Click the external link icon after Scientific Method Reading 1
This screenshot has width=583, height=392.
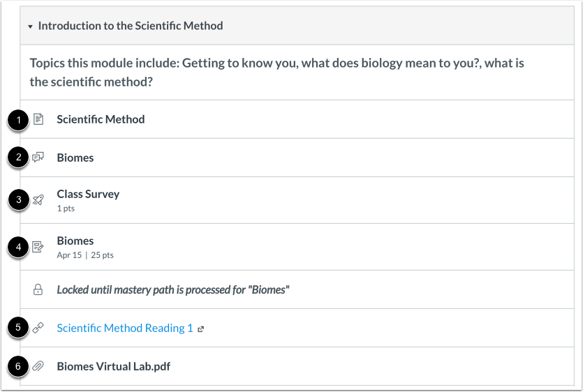(x=200, y=329)
